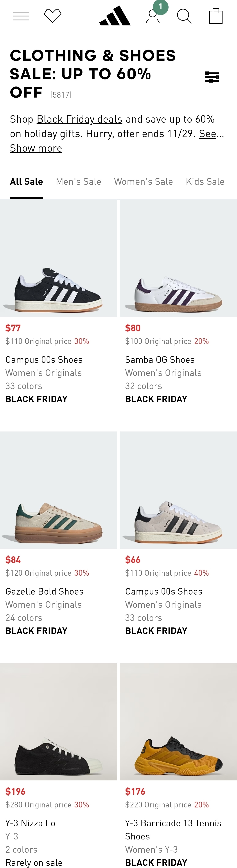The image size is (237, 868).
Task: Open the hamburger navigation menu
Action: pos(21,16)
